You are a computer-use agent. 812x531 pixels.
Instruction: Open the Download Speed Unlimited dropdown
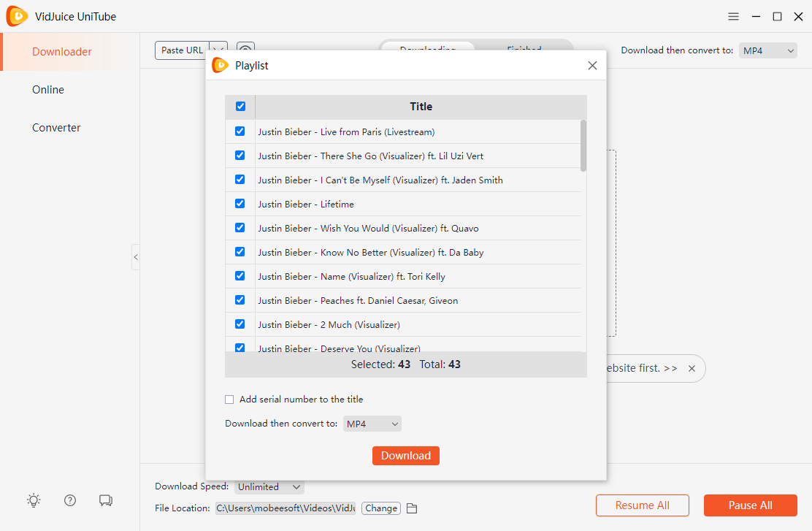click(x=269, y=487)
